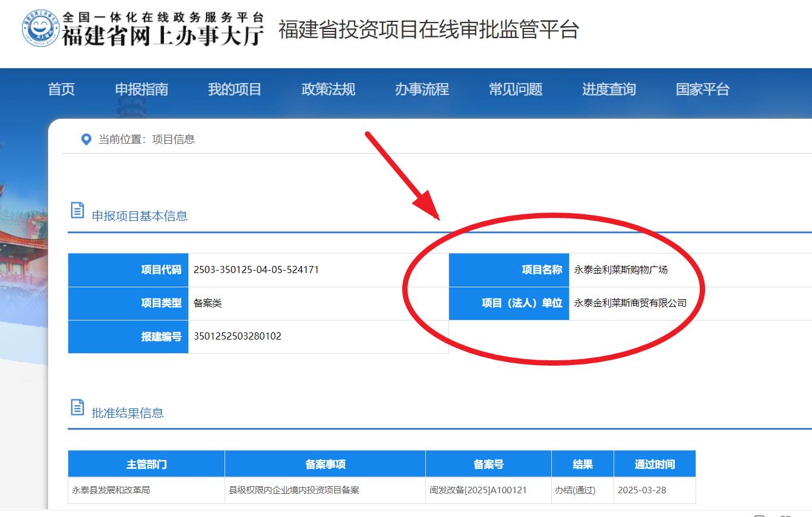
Task: Click the document icon beside 批准结果信息
Action: pos(77,407)
